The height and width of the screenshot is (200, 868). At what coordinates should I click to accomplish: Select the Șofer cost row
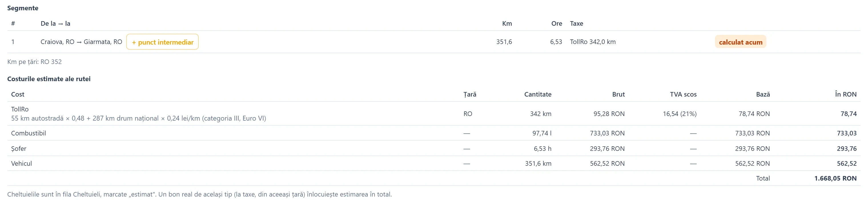tap(434, 148)
